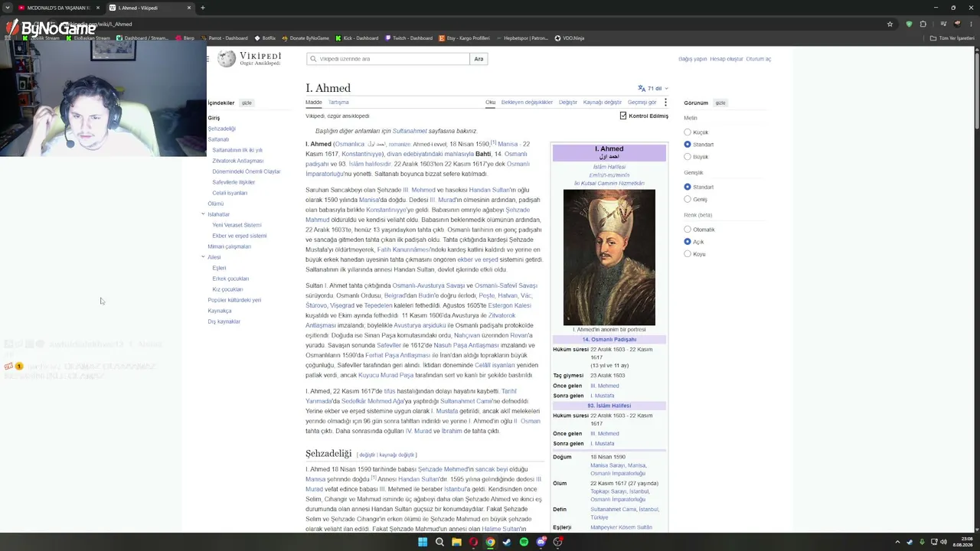Click the Ara search button
The height and width of the screenshot is (551, 980).
479,59
